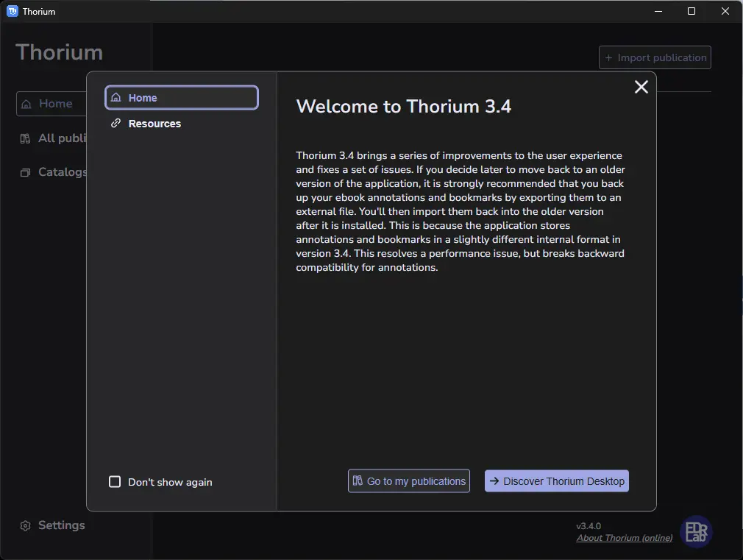Tick the Don't show again checkbox
The image size is (743, 560).
(115, 482)
